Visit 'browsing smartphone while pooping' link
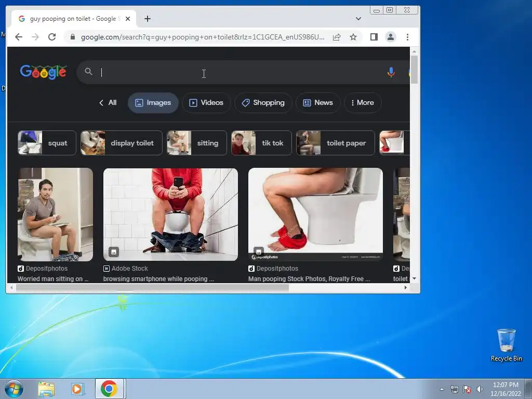This screenshot has width=532, height=399. [158, 279]
